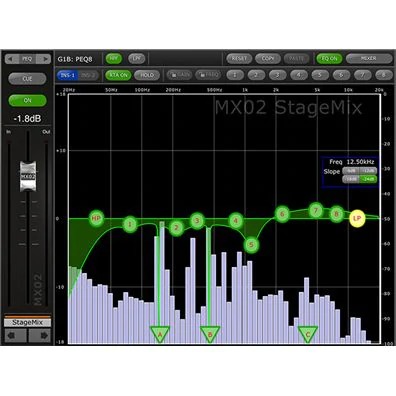
Task: Click the MX02 fader knob
Action: coord(28,176)
